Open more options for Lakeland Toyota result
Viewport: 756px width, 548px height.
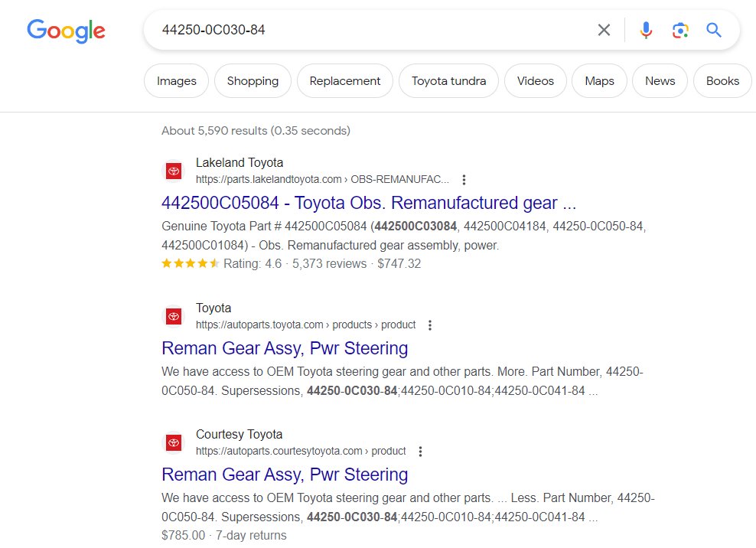pyautogui.click(x=464, y=179)
